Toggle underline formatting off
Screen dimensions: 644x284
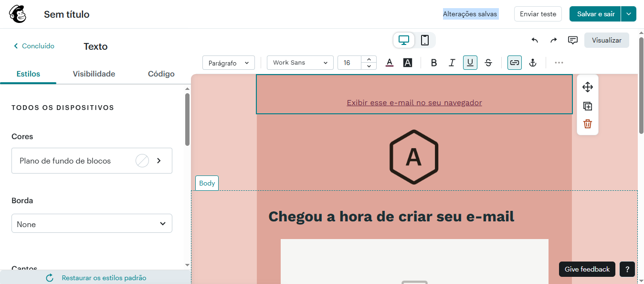470,63
